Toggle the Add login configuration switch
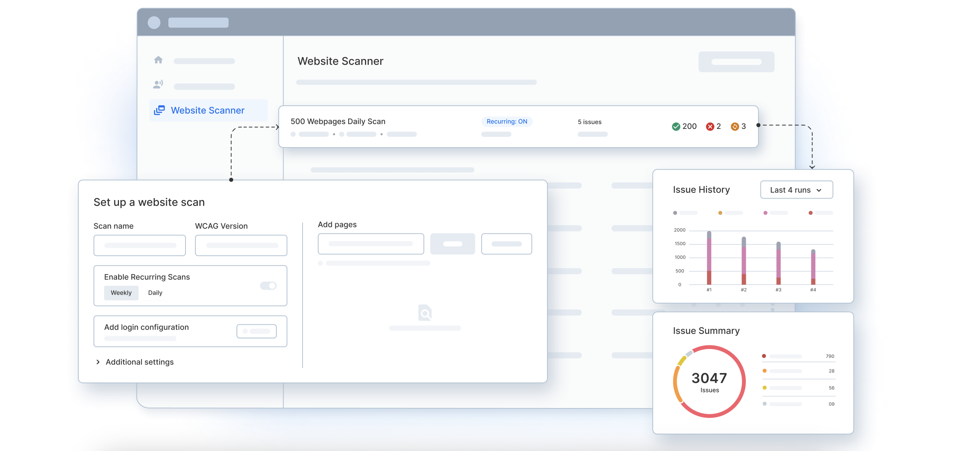 [257, 331]
